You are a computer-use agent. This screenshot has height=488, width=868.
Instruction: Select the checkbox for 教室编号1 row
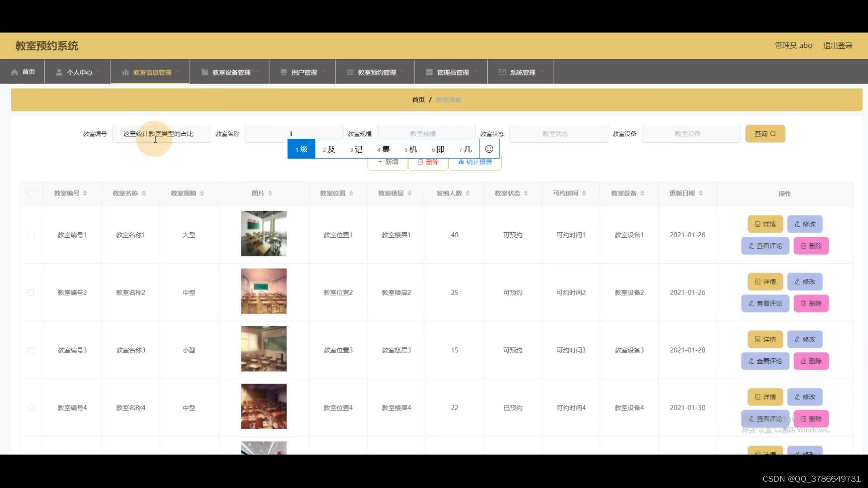(x=31, y=235)
